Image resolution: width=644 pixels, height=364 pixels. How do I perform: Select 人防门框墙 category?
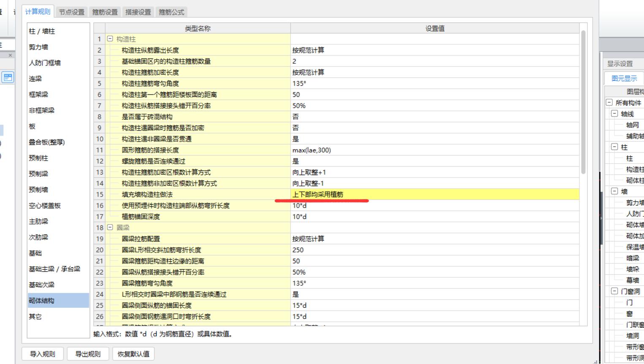[59, 63]
